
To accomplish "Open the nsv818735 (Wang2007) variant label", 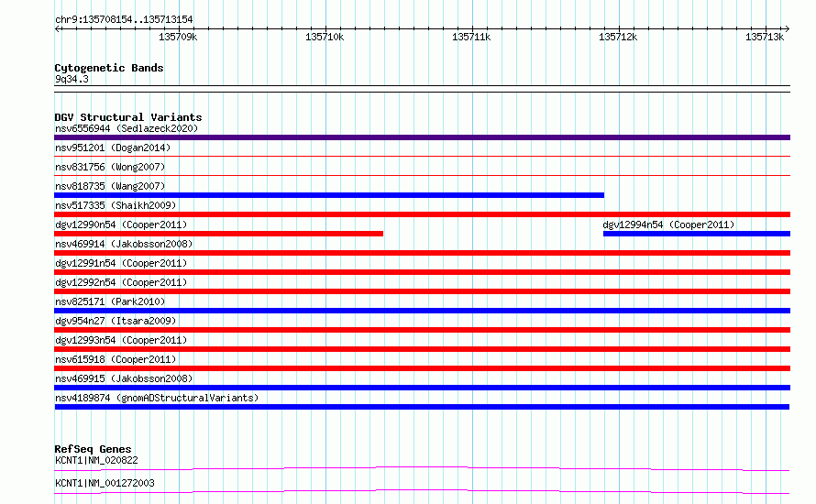I will point(110,186).
